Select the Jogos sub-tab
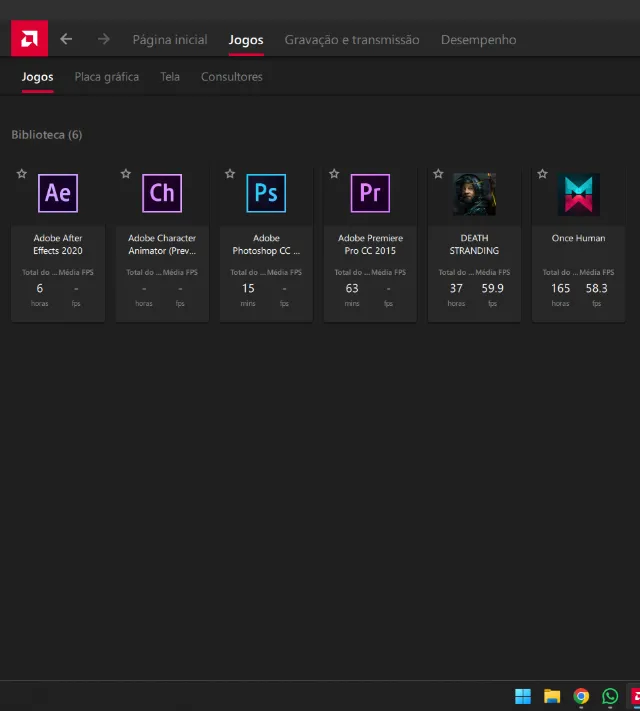640x711 pixels. click(x=38, y=77)
